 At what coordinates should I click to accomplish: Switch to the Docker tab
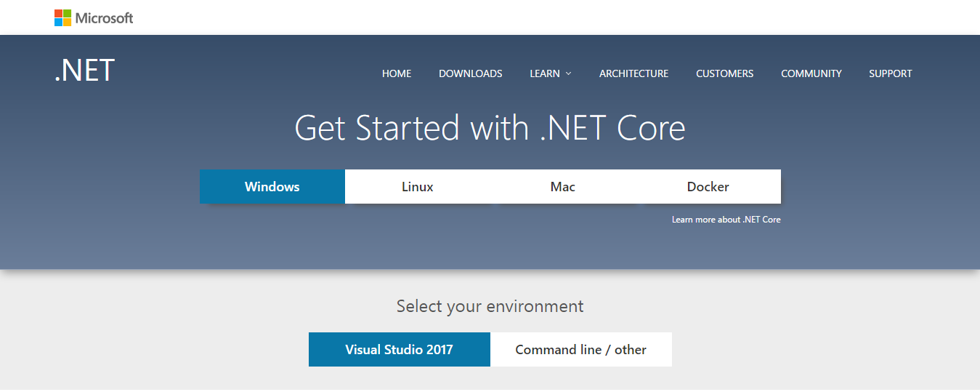pyautogui.click(x=708, y=187)
